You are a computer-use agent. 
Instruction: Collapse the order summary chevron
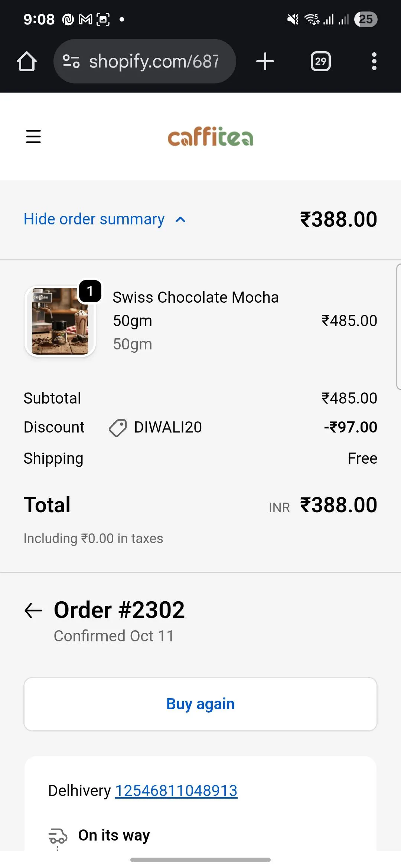click(180, 220)
